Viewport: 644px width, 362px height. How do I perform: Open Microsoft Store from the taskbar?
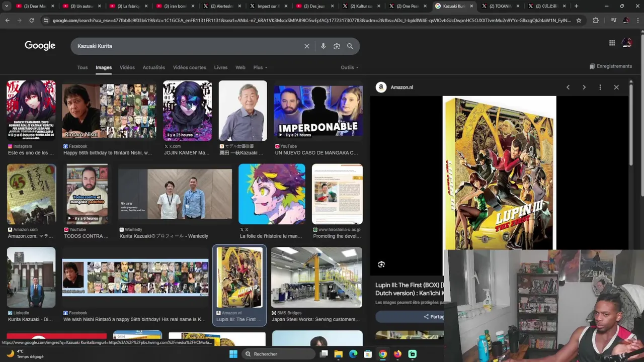pos(368,354)
